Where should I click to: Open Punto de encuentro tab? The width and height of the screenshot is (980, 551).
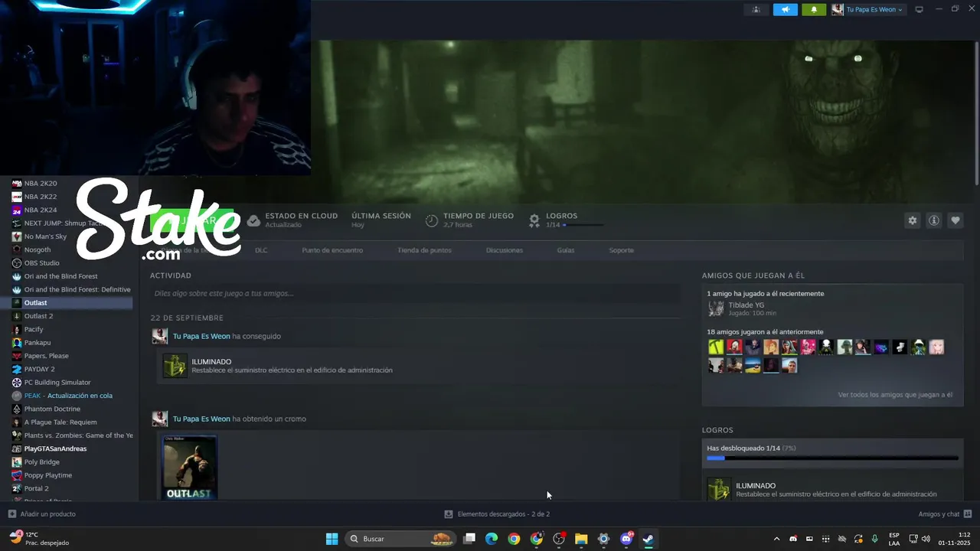[332, 250]
